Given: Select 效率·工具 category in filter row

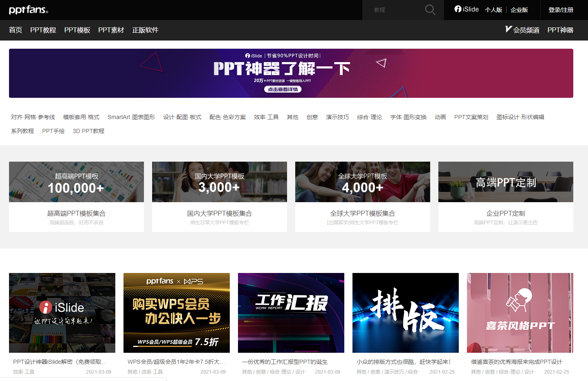Looking at the screenshot, I should [x=266, y=117].
